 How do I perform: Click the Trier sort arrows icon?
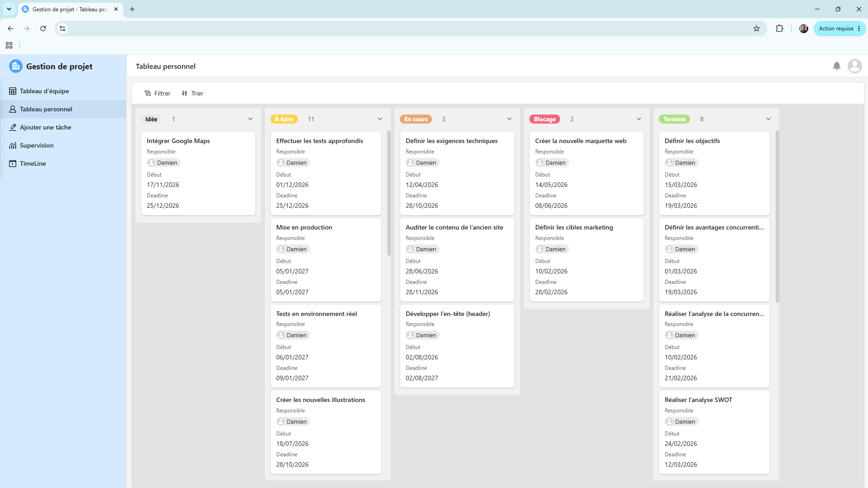coord(184,93)
